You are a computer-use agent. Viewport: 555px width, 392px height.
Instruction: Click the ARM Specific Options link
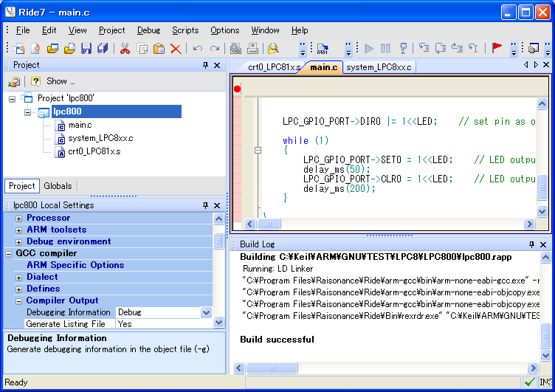(x=75, y=265)
